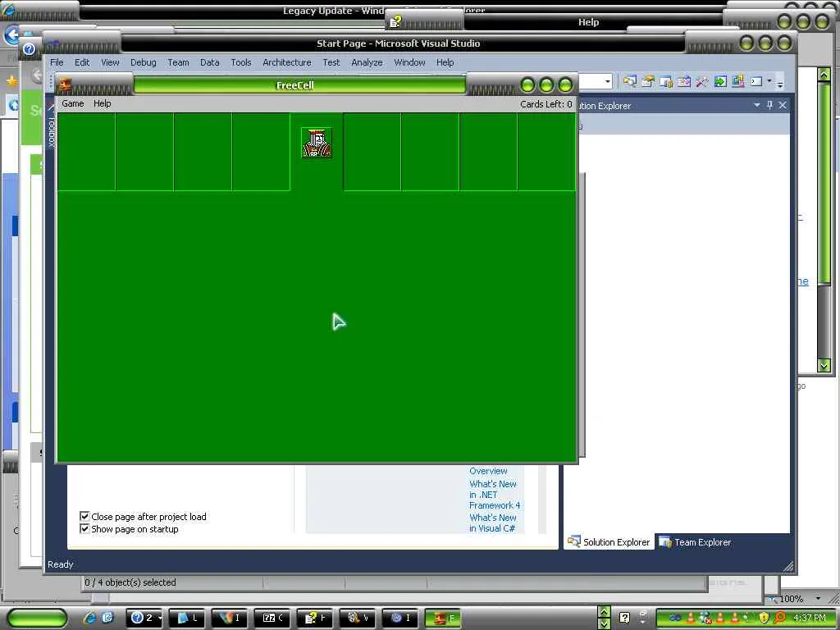Click the checklist envelope toolbar icon
840x630 pixels.
point(684,81)
